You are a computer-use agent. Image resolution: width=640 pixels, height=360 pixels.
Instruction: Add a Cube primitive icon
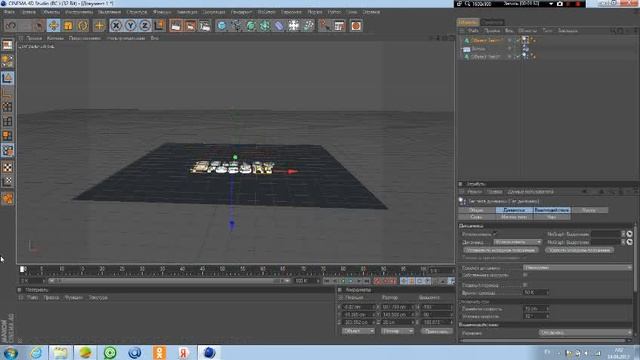tap(222, 26)
